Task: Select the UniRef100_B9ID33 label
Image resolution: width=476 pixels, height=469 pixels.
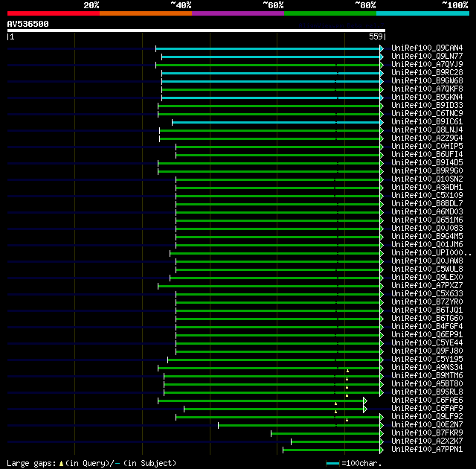Action: pyautogui.click(x=427, y=106)
